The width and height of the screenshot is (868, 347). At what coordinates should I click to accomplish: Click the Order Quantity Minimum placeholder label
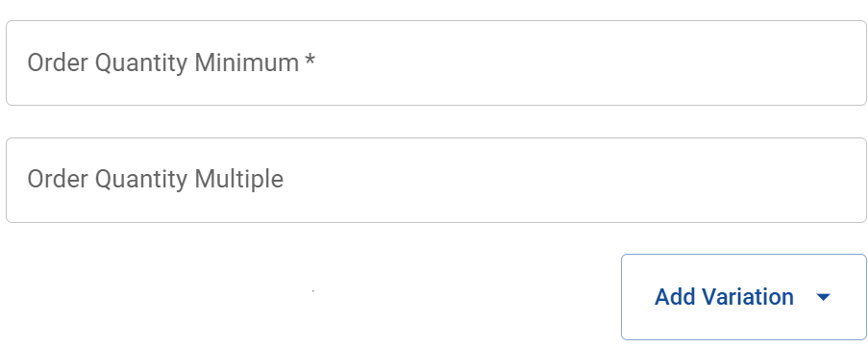coord(171,63)
